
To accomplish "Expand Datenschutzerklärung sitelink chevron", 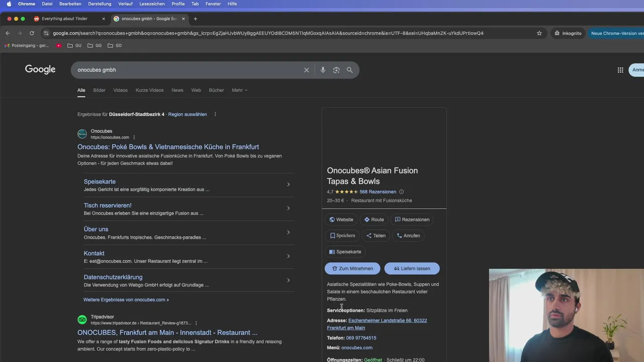I will (x=288, y=280).
